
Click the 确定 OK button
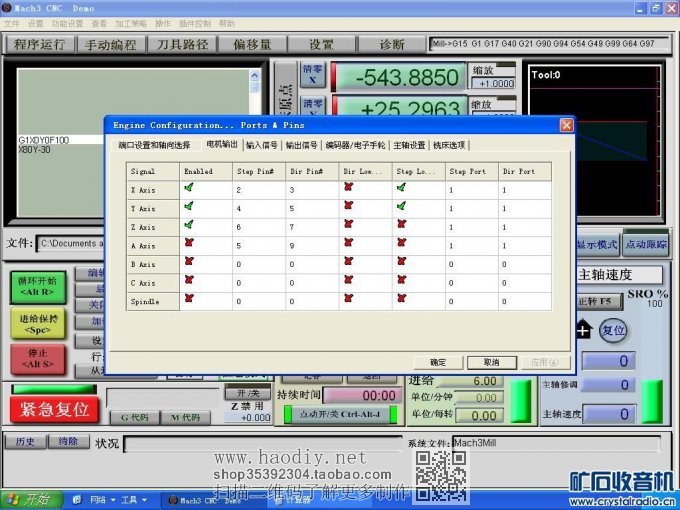click(x=438, y=362)
